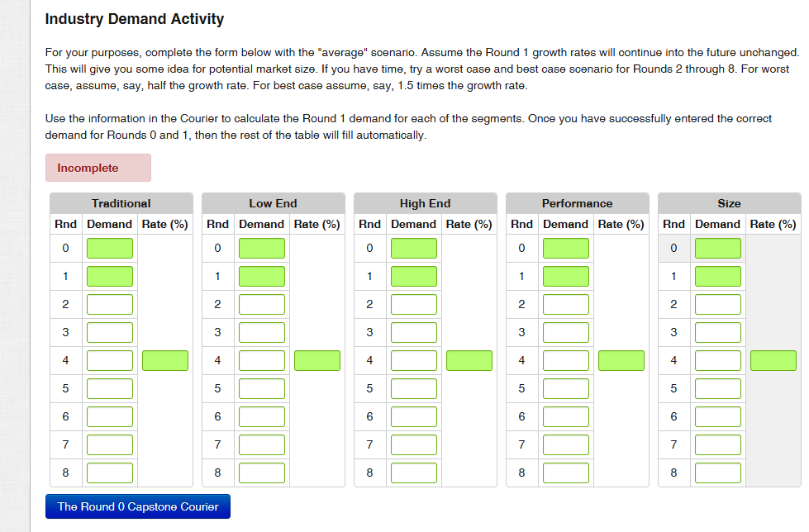Click the Traditional Round 0 Demand field
Viewport: 809px width, 532px height.
point(109,247)
